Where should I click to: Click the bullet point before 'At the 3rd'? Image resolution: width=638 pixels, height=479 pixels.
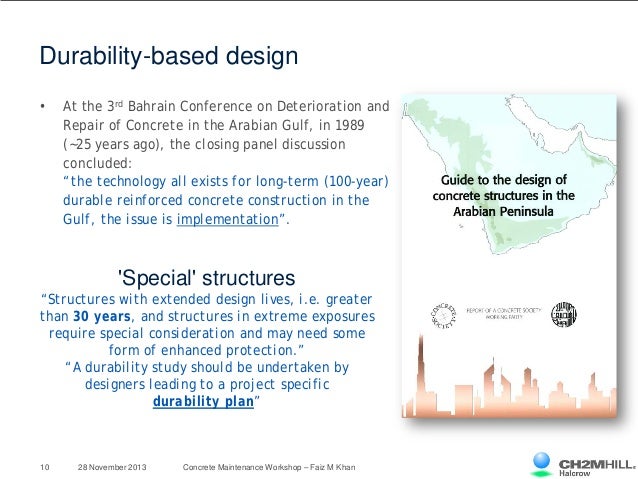[x=42, y=107]
